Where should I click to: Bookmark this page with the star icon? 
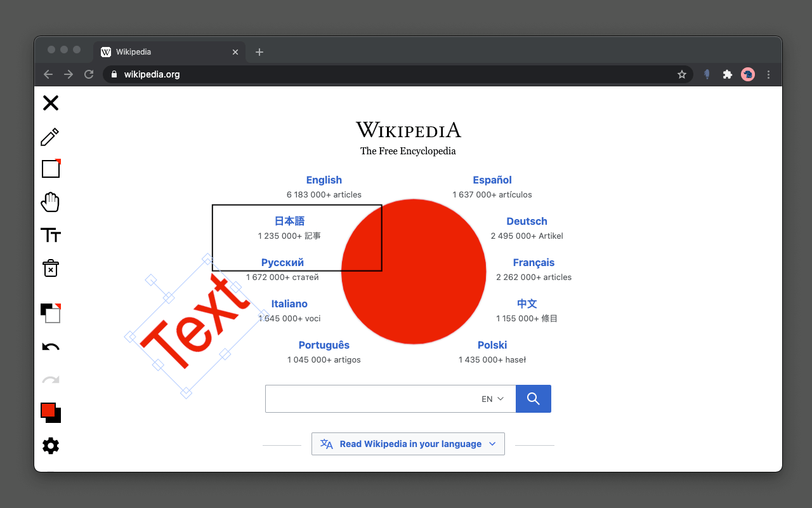[682, 74]
